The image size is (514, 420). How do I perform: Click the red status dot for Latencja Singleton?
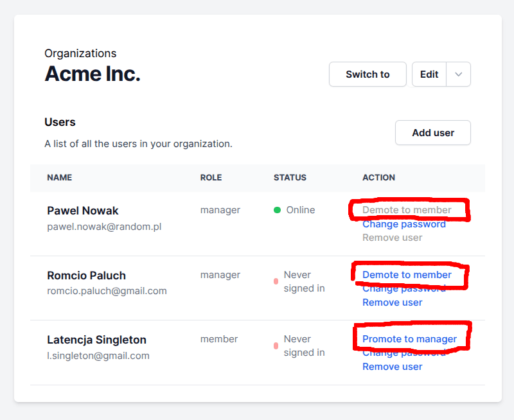276,346
